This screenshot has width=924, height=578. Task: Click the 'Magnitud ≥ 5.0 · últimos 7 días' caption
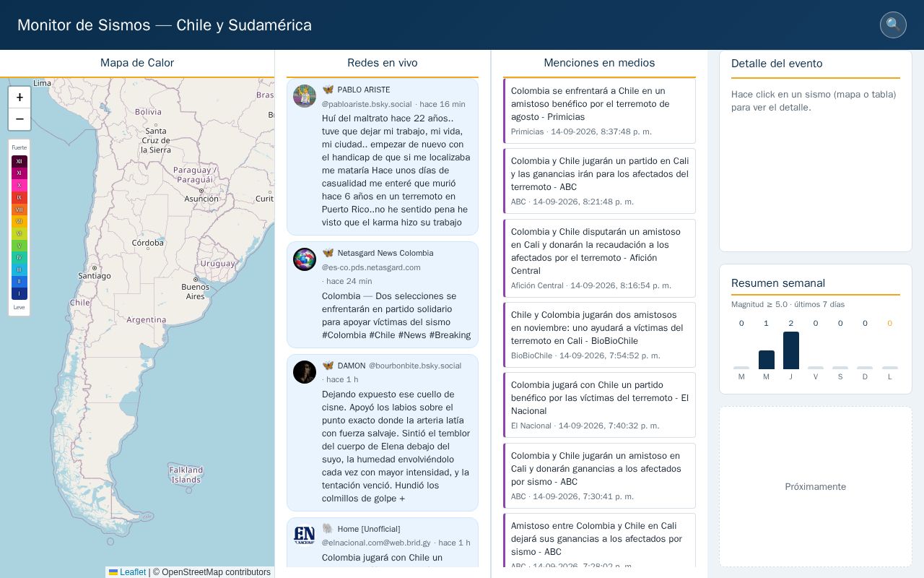point(788,304)
